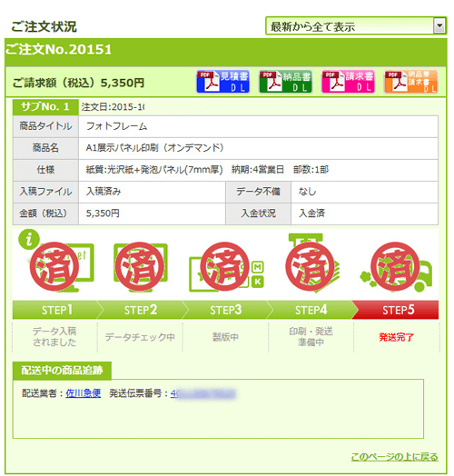
Task: Select the STEP1 progress tab
Action: pyautogui.click(x=56, y=310)
